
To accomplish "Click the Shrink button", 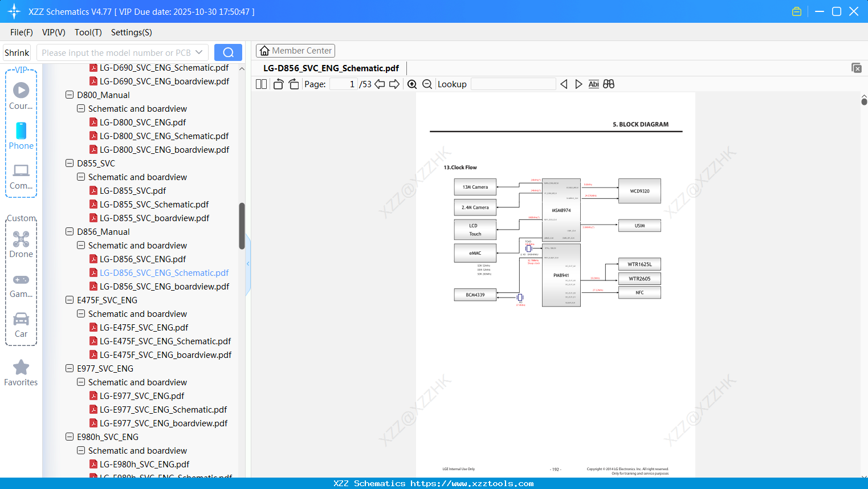I will [17, 52].
